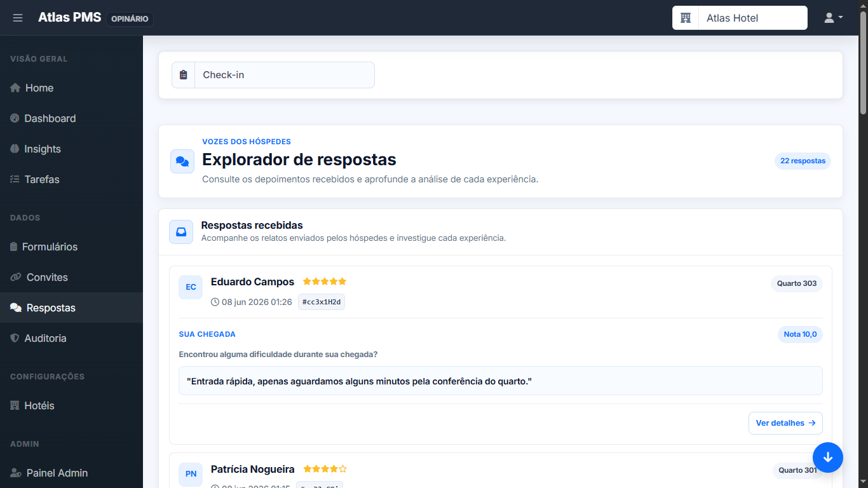
Task: Click the question about dificuldade durante chegada
Action: [278, 354]
